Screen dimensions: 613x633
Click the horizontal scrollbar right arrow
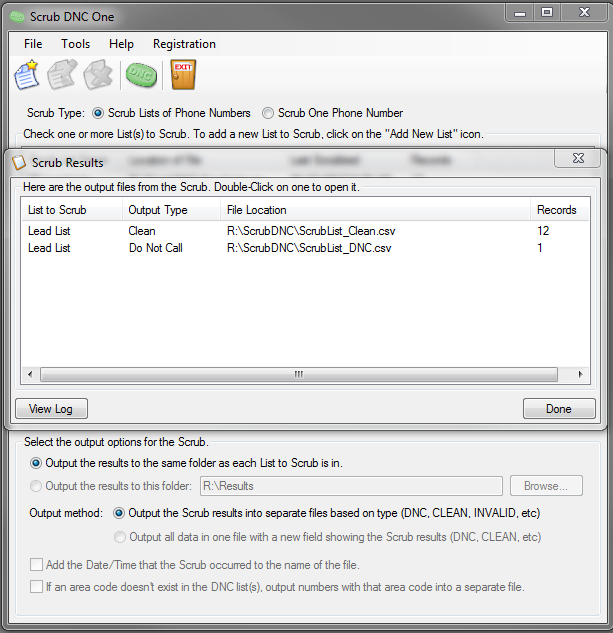(580, 374)
